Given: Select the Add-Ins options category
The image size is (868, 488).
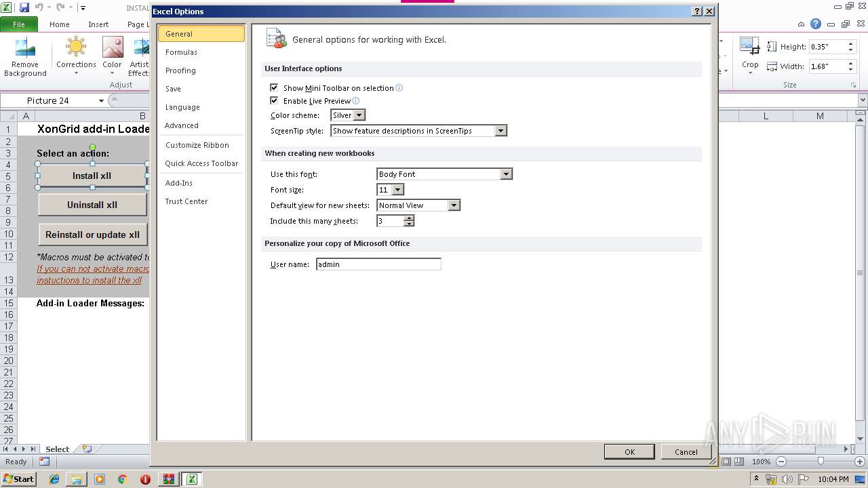Looking at the screenshot, I should click(x=201, y=183).
